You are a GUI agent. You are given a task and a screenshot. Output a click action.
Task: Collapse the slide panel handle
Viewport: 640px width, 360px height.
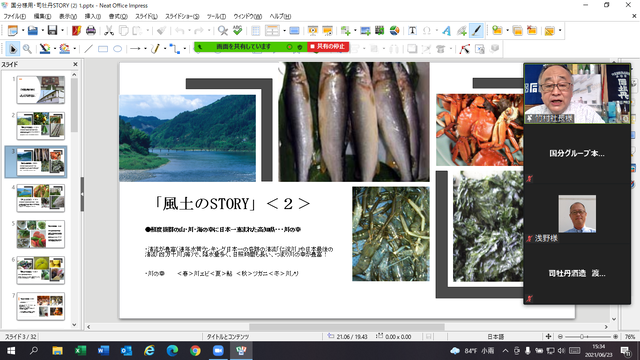click(x=82, y=194)
